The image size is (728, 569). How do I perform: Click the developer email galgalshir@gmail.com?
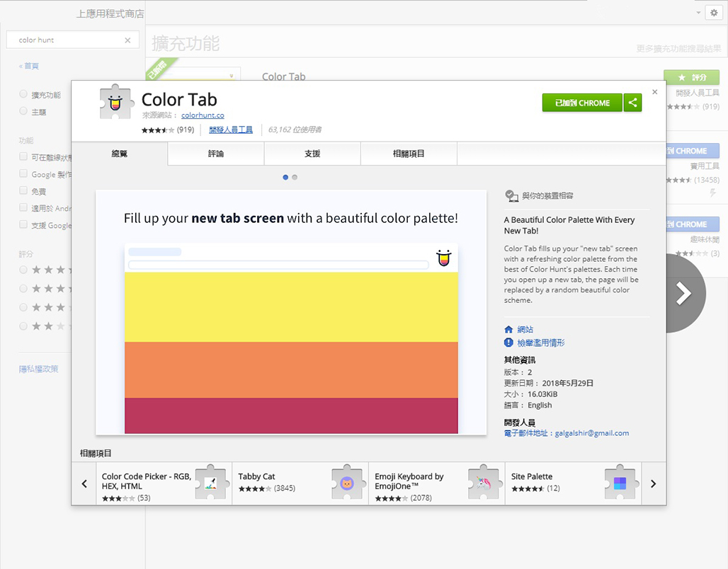pyautogui.click(x=592, y=433)
